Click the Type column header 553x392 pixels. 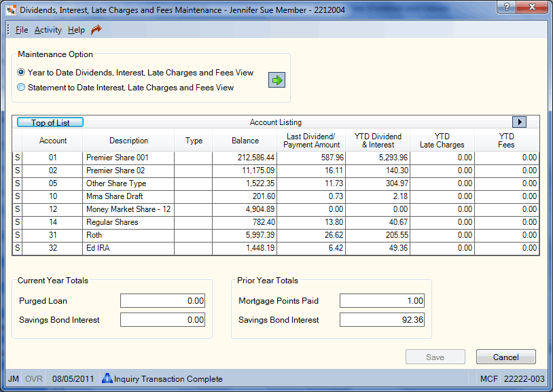coord(194,141)
